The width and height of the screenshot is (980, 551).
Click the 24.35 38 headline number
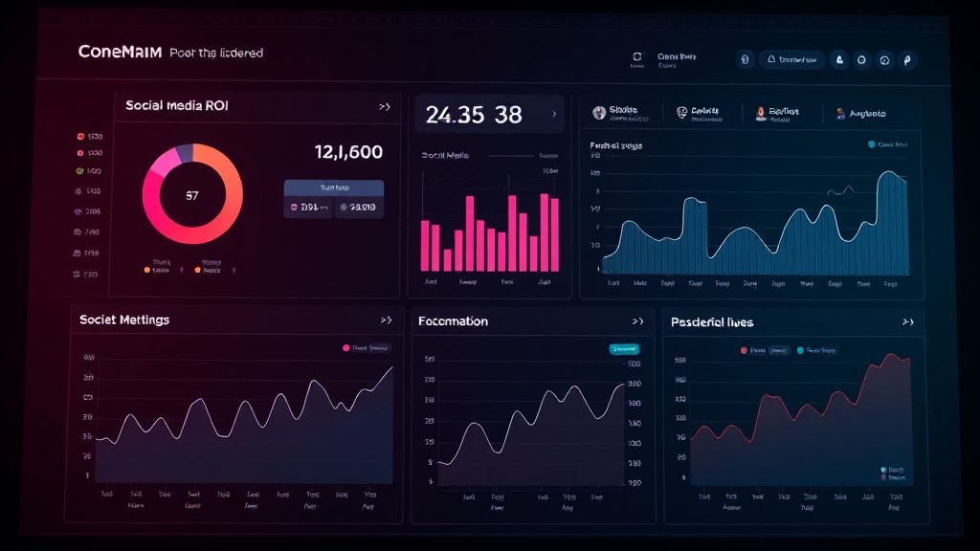pos(474,115)
